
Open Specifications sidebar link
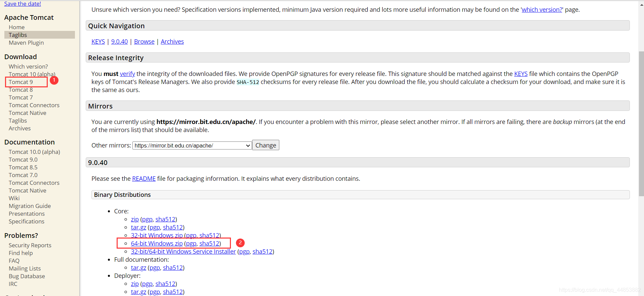click(x=27, y=221)
